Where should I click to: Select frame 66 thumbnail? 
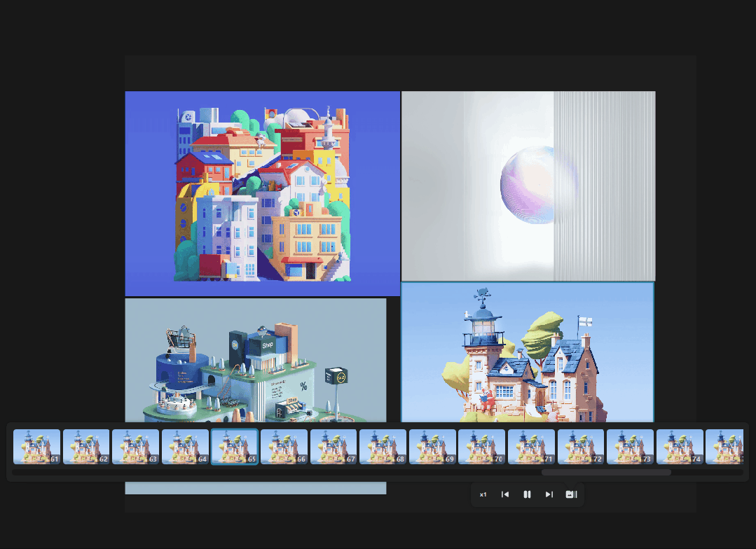[284, 447]
